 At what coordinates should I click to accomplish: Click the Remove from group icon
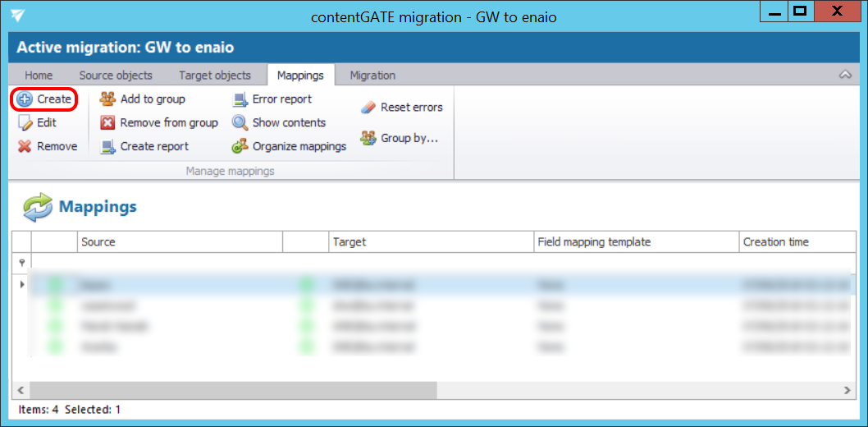tap(107, 123)
